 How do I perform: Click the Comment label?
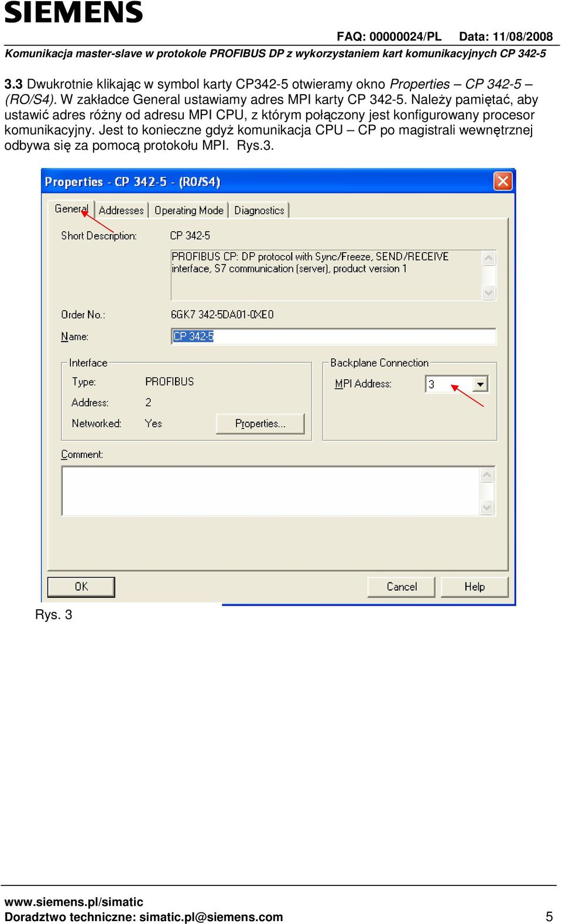pyautogui.click(x=82, y=454)
